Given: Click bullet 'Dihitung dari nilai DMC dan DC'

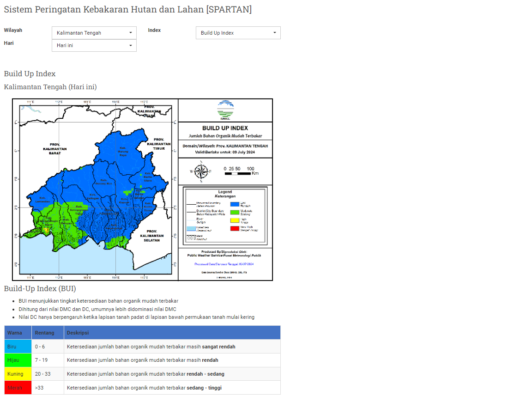Looking at the screenshot, I should 97,309.
